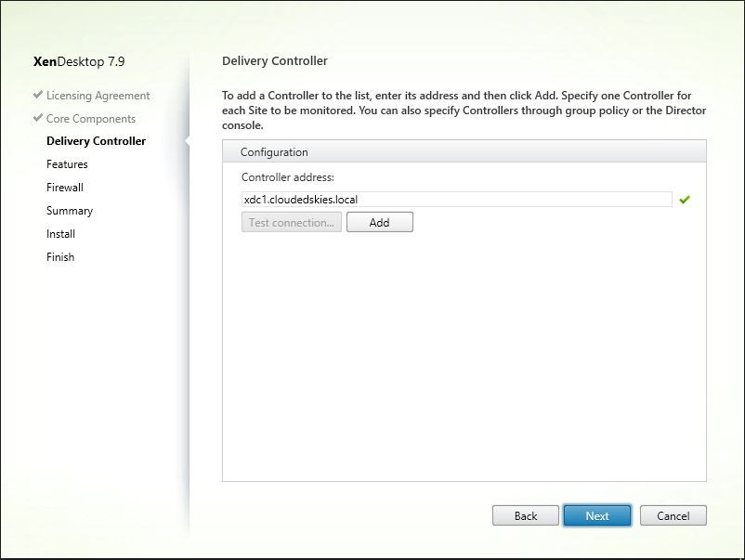The image size is (745, 560).
Task: Add the controller address to list
Action: coord(380,222)
